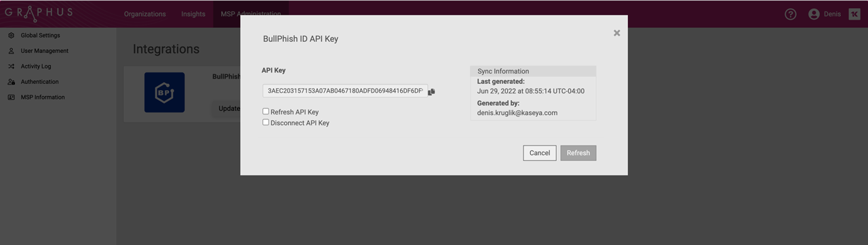
Task: Click the Cancel button
Action: coord(540,153)
